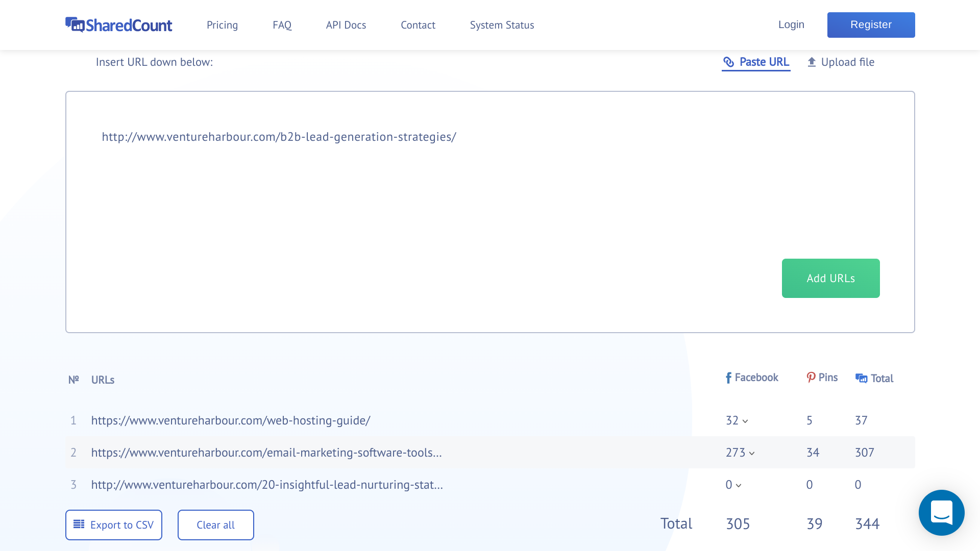Viewport: 980px width, 551px height.
Task: Click the upload arrow icon
Action: coord(812,62)
